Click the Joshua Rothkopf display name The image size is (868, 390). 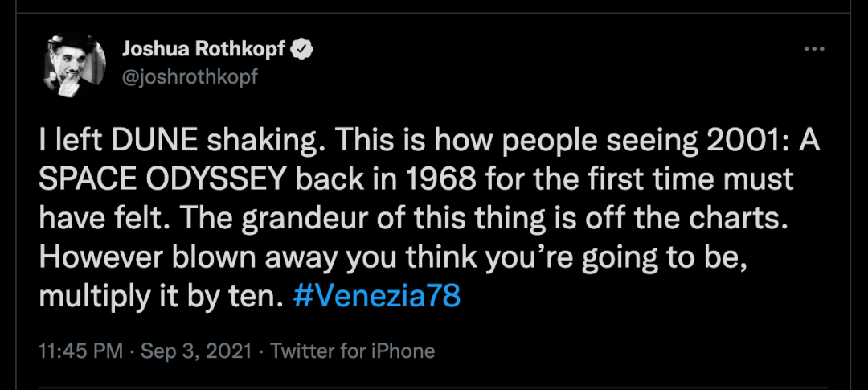pyautogui.click(x=203, y=50)
